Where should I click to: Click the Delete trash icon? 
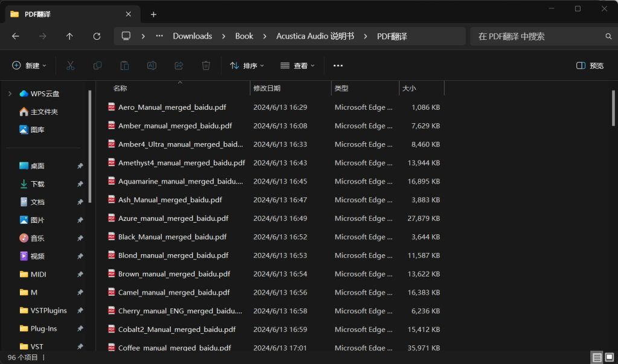coord(206,65)
